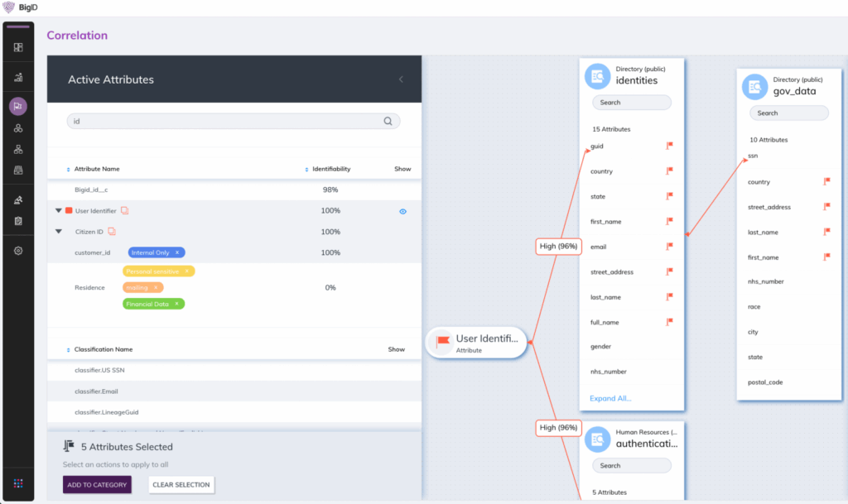Click the copy icon beside Citizen ID

[x=111, y=232]
